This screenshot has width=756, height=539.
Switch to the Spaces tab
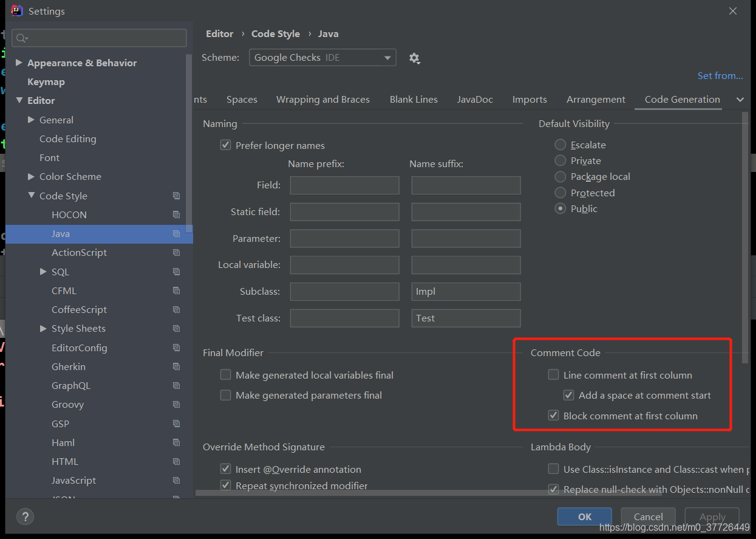(x=242, y=100)
